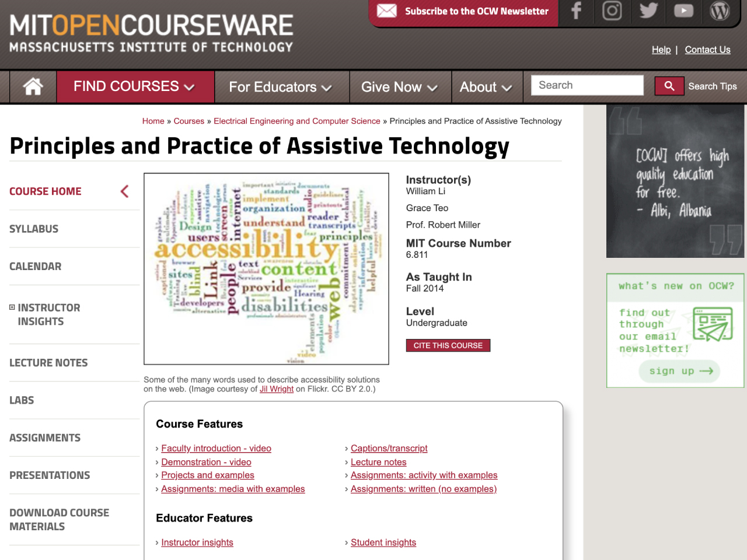
Task: Open the Instructor insights feature link
Action: pos(197,542)
